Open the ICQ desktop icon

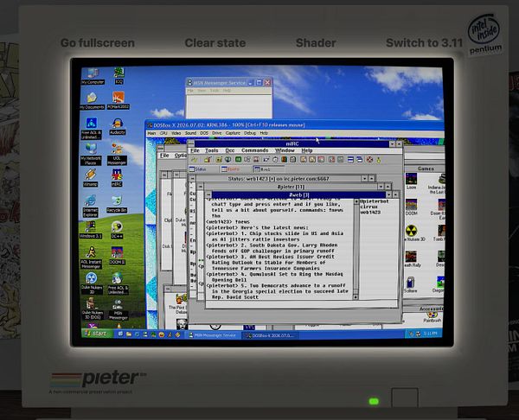click(119, 76)
